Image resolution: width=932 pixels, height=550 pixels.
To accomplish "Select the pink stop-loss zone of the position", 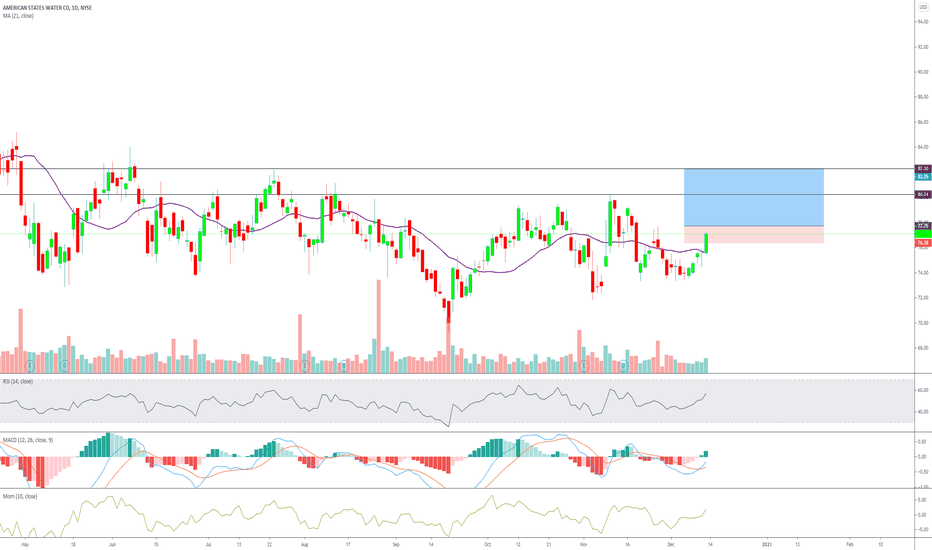I will (x=754, y=234).
